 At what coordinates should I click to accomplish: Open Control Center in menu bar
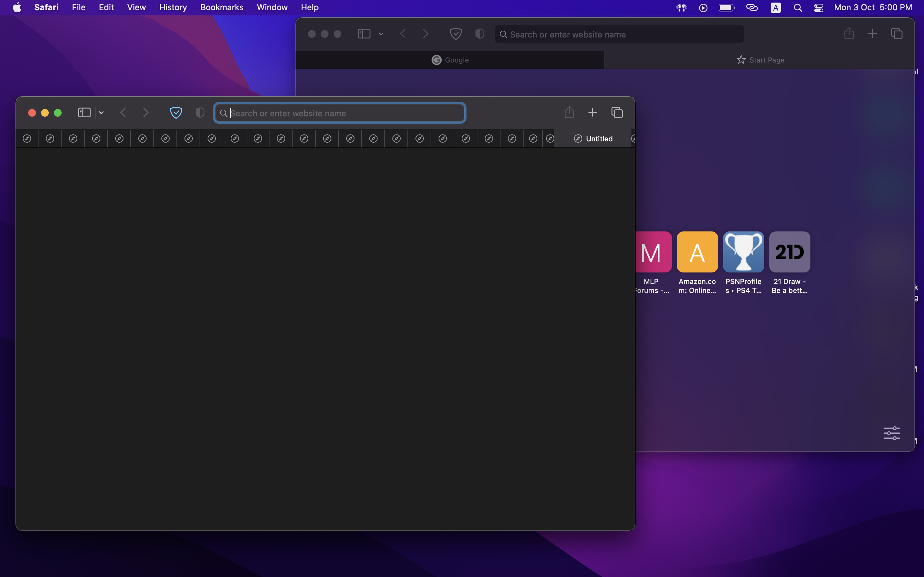(x=819, y=8)
